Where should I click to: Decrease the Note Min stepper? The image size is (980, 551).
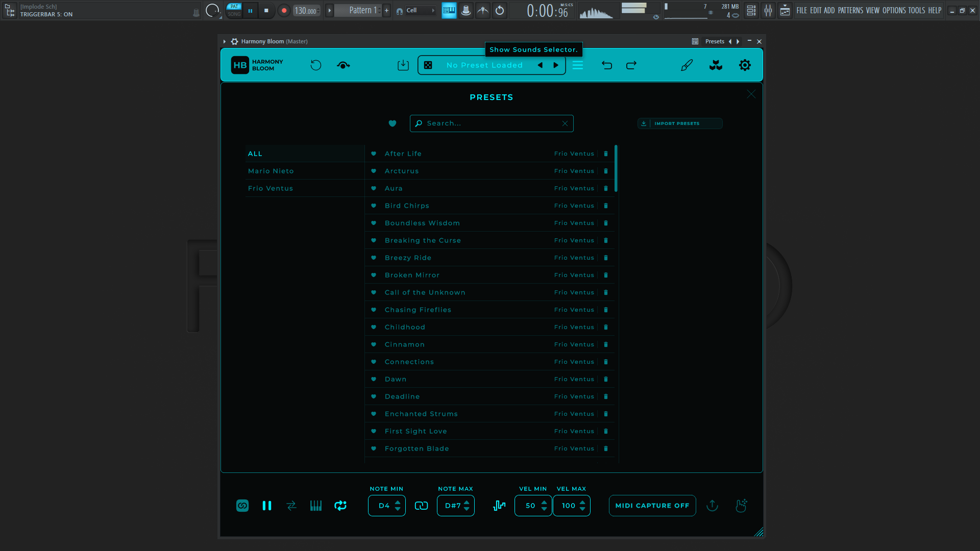tap(398, 509)
